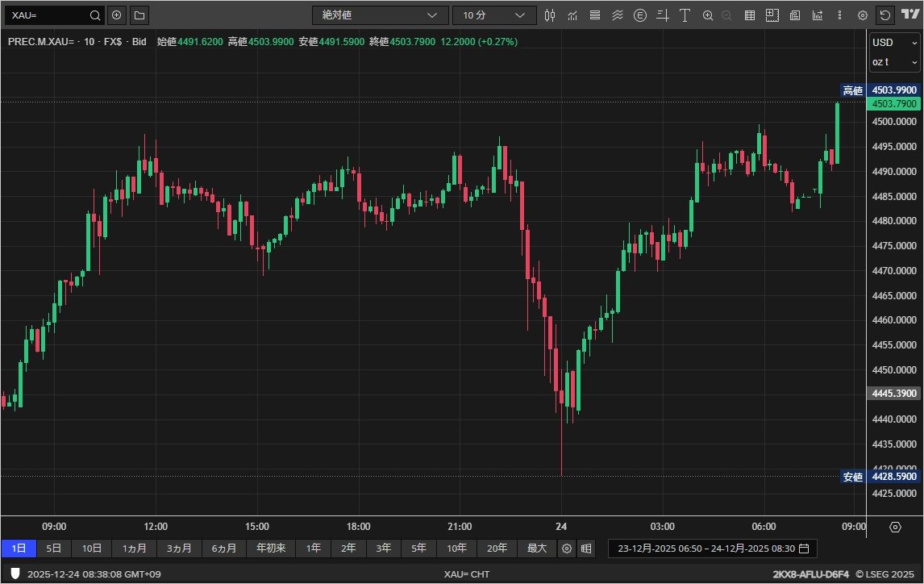Open the USD currency dropdown
Image resolution: width=924 pixels, height=584 pixels.
[893, 40]
